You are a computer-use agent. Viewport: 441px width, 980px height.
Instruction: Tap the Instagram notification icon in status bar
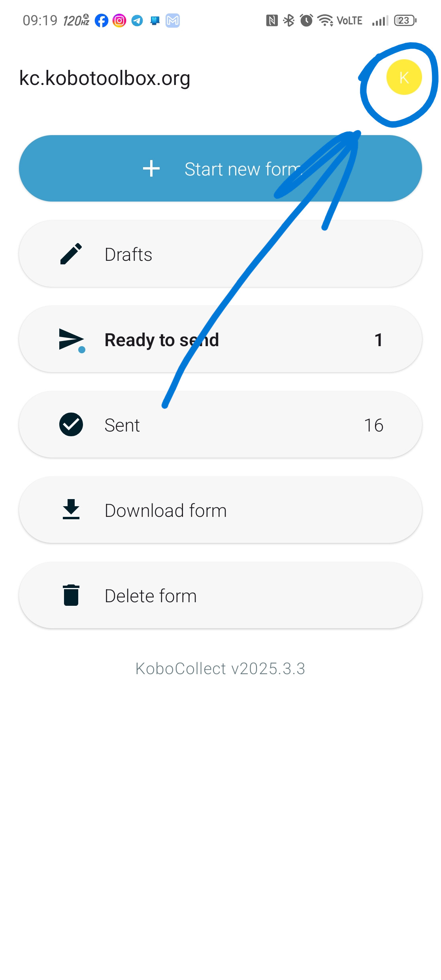(119, 21)
